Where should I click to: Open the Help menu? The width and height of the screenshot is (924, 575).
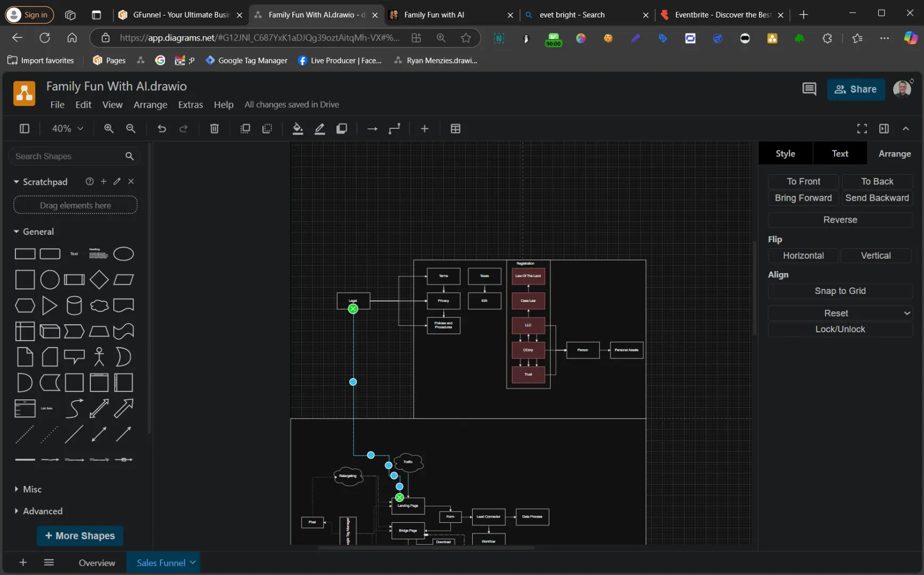click(224, 104)
